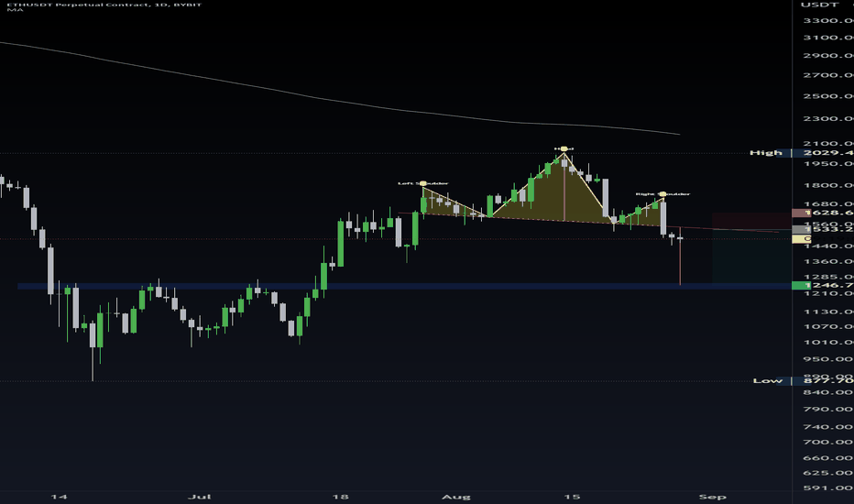Click the 3300.00 price axis label

pos(827,20)
